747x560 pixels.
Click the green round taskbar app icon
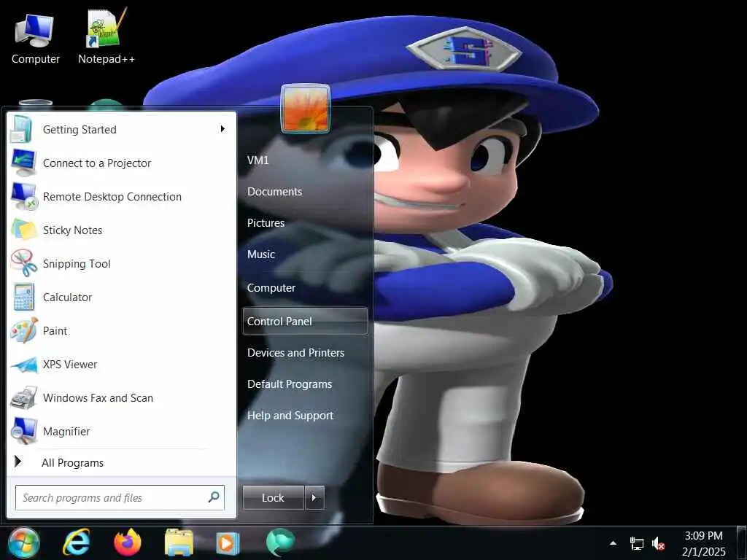[x=280, y=542]
